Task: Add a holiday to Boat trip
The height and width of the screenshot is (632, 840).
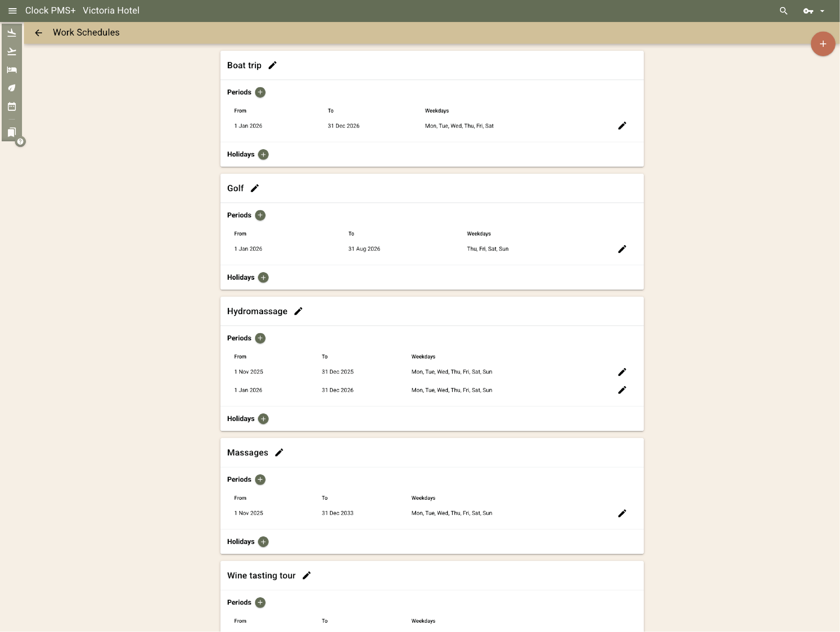Action: pyautogui.click(x=263, y=154)
